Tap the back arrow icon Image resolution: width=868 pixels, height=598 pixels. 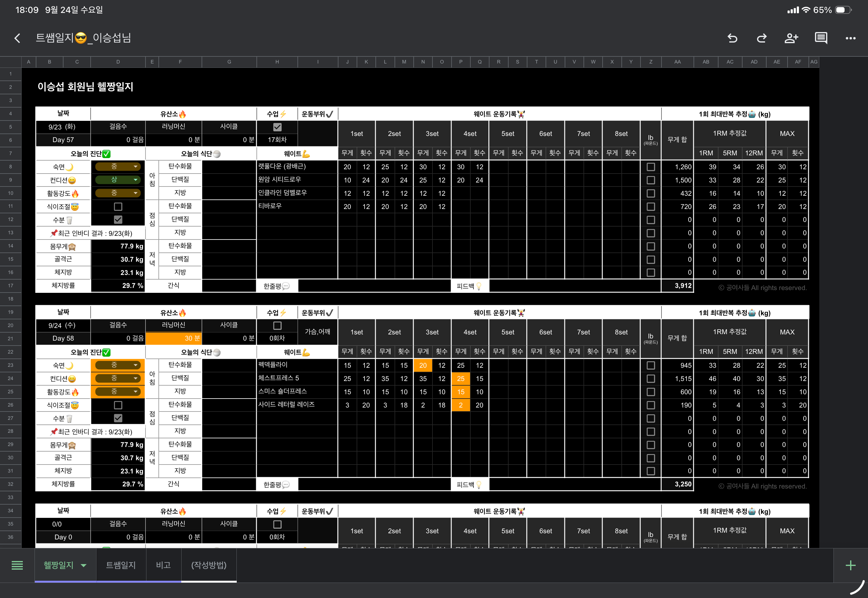coord(17,38)
